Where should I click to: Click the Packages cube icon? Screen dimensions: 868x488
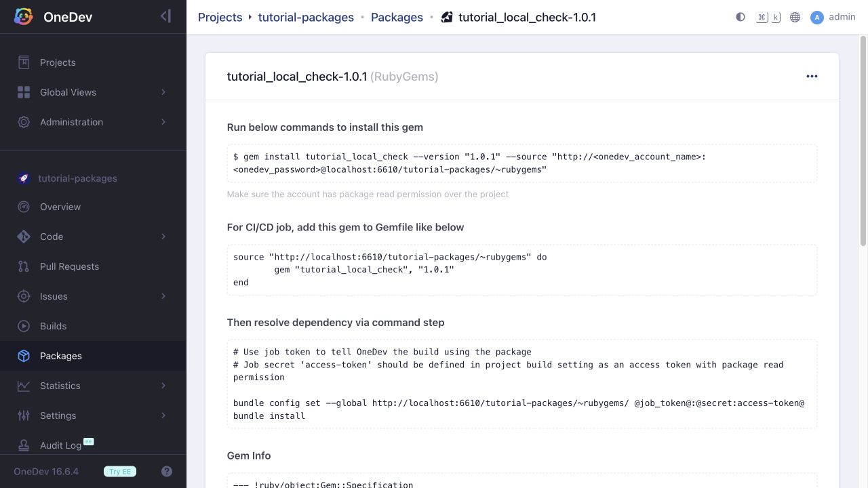click(24, 356)
